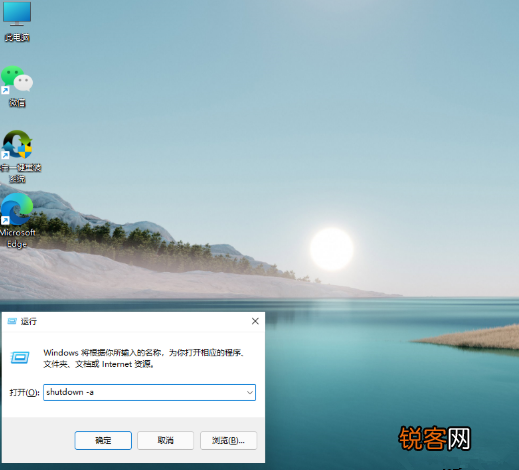Cancel the Run dialog with 取消

pos(165,440)
